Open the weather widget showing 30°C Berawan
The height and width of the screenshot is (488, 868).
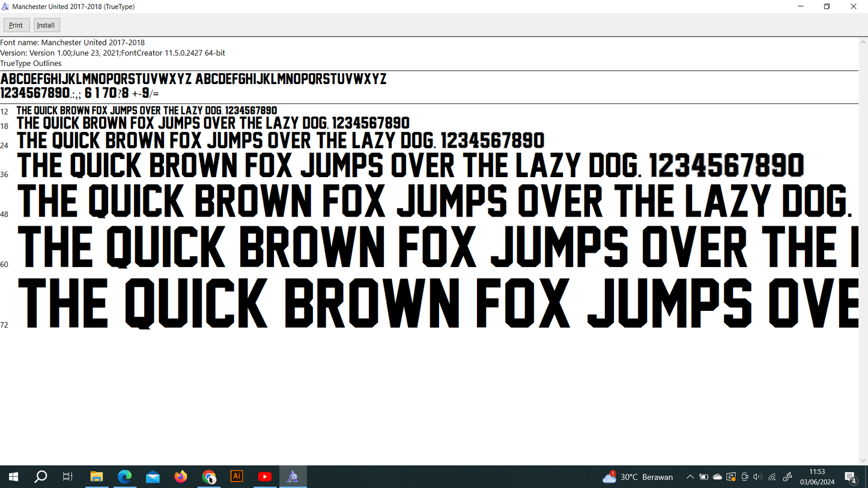coord(638,477)
